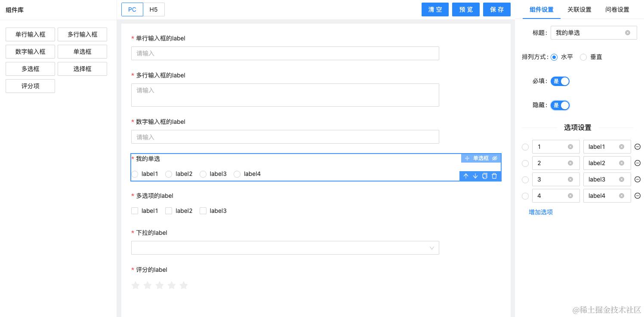The width and height of the screenshot is (644, 317).
Task: Toggle the 隐藏 switch
Action: point(560,105)
